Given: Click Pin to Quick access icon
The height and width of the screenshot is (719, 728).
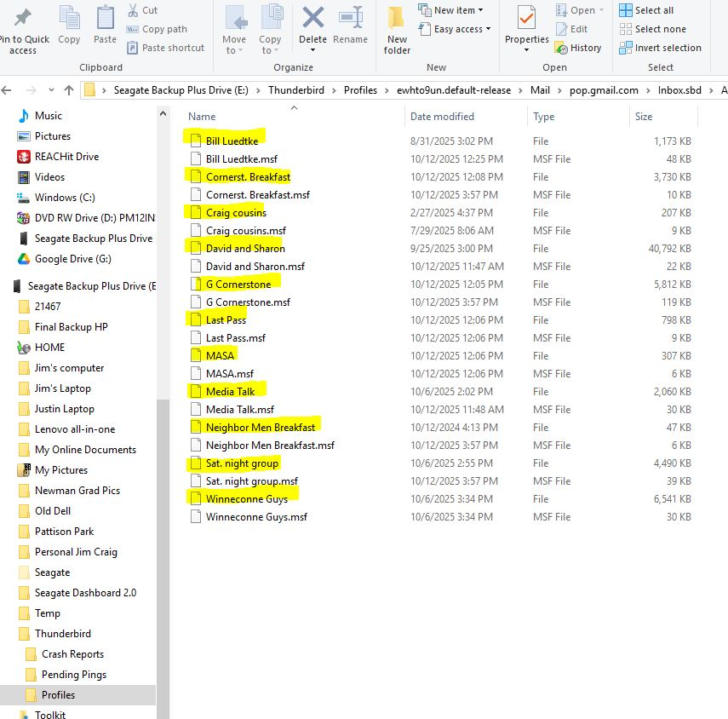Looking at the screenshot, I should pos(22,18).
